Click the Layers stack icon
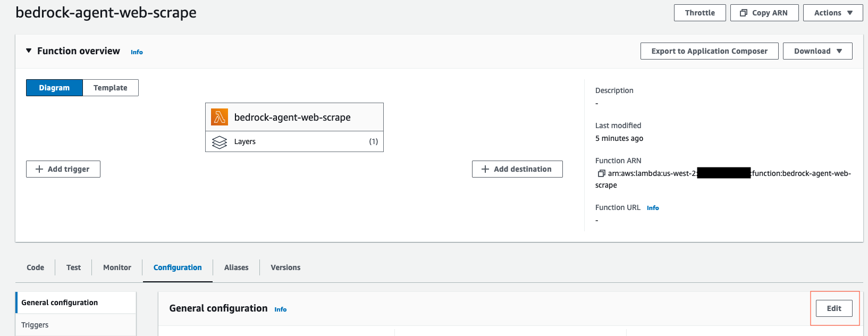 point(220,142)
